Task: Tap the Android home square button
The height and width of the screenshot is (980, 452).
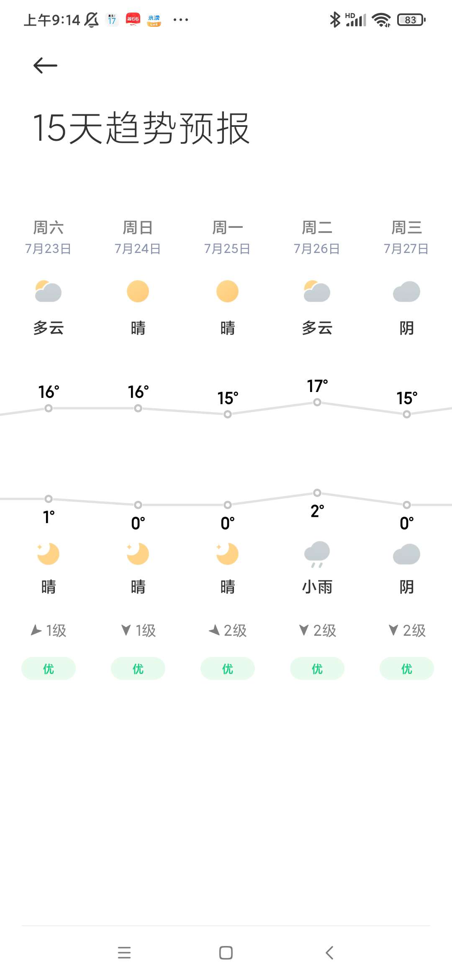Action: (226, 953)
